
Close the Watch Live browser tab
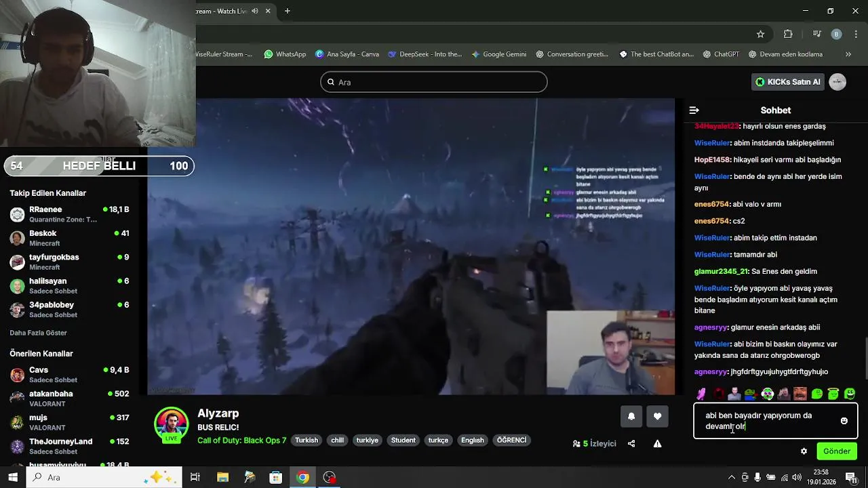point(269,11)
